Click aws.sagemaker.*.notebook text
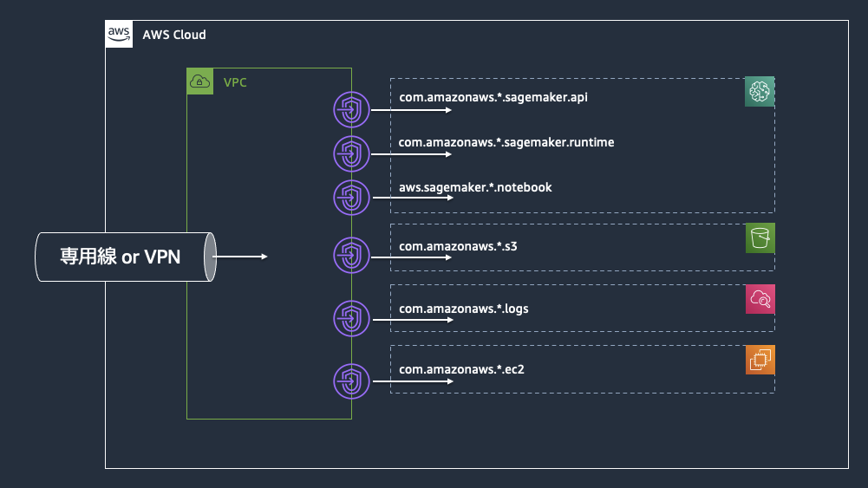Screen dimensions: 868x488 pos(475,187)
